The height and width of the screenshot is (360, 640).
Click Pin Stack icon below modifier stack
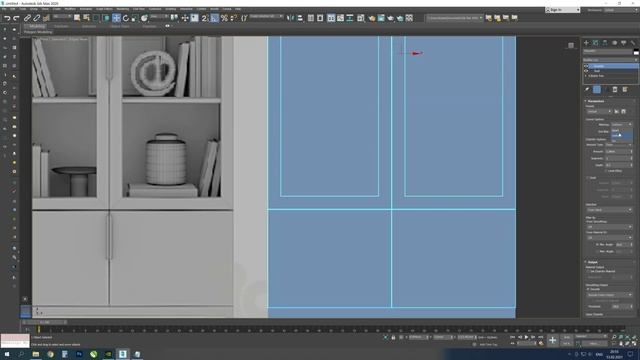coord(587,89)
